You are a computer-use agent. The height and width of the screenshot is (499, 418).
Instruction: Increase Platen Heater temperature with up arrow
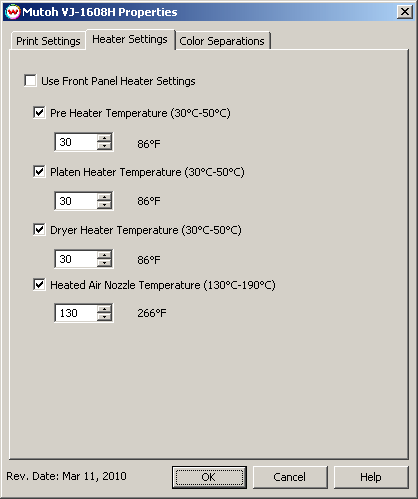tap(105, 197)
